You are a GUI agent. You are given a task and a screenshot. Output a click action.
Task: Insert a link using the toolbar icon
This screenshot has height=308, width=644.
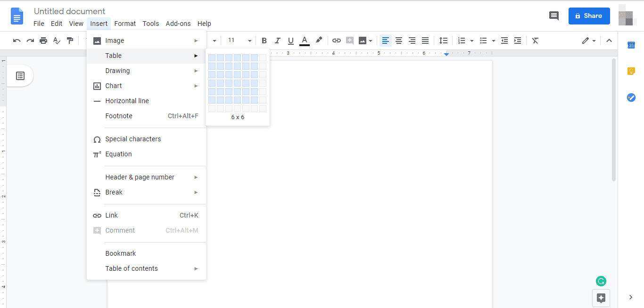click(336, 41)
